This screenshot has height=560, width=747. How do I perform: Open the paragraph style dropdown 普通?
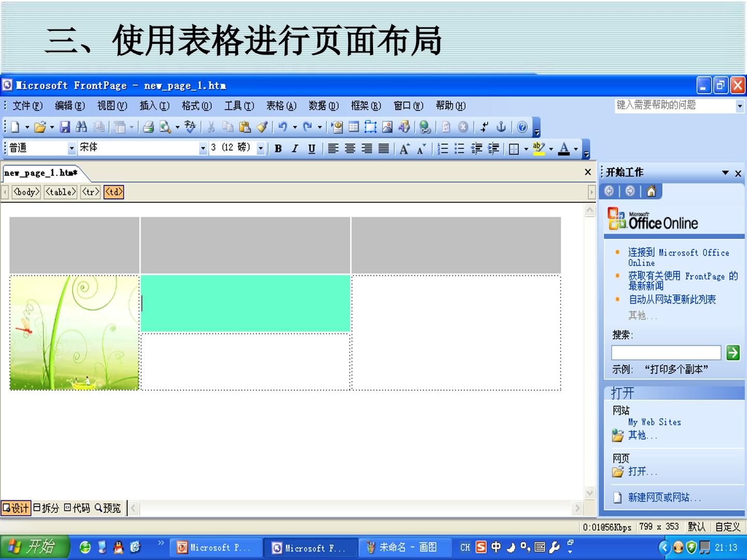[72, 148]
